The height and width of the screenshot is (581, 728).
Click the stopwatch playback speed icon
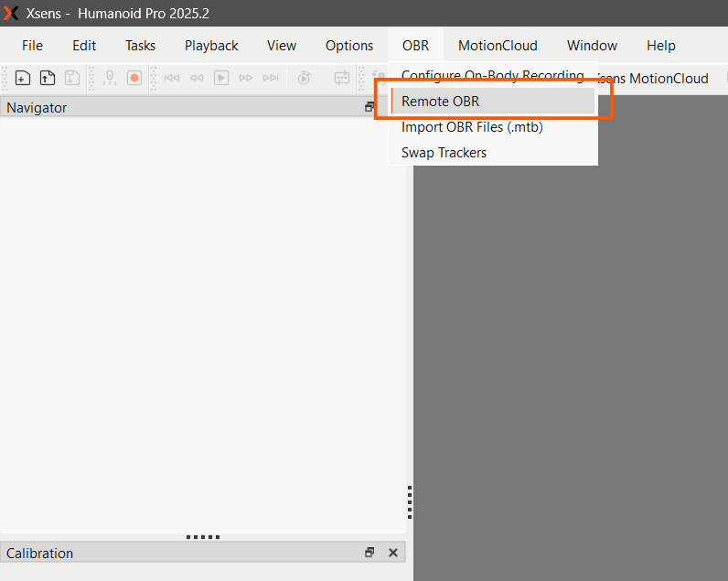305,78
